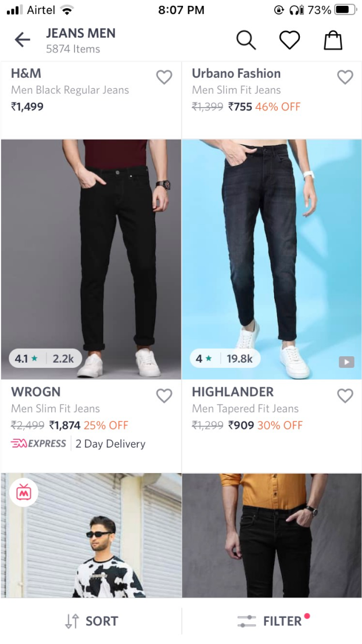362x644 pixels.
Task: Click the Myntra Express logo
Action: [x=38, y=443]
